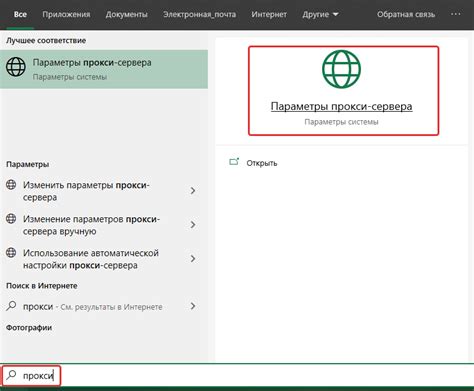This screenshot has width=474, height=391.
Task: Open Параметры прокси-сервера link in preview pane
Action: 341,106
